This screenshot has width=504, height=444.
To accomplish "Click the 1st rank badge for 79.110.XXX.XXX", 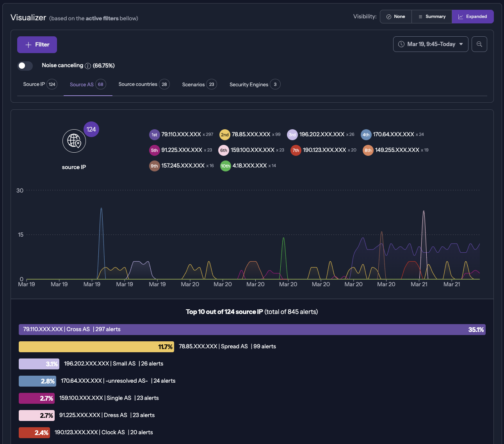I will [x=154, y=135].
